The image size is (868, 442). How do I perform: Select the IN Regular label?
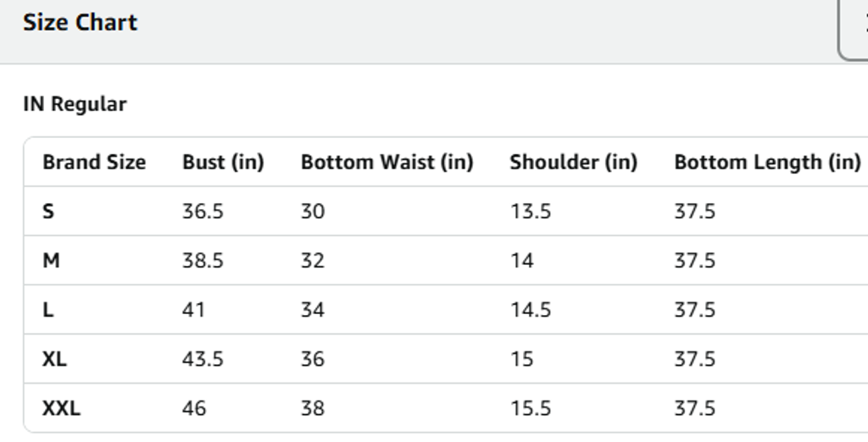pyautogui.click(x=75, y=105)
